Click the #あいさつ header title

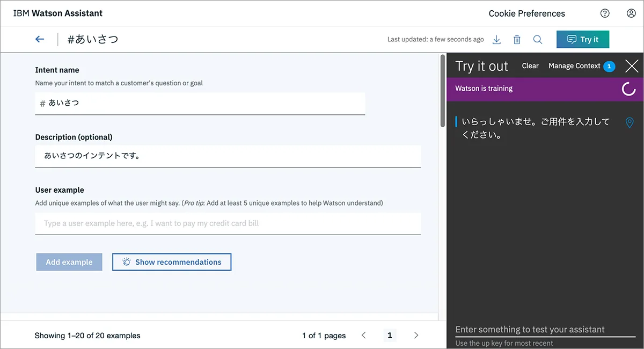coord(93,39)
